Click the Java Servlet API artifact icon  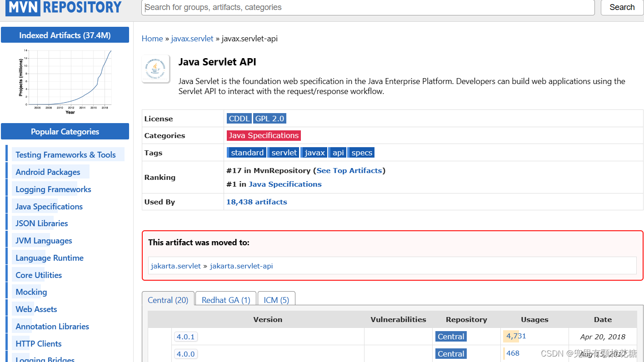[x=156, y=69]
